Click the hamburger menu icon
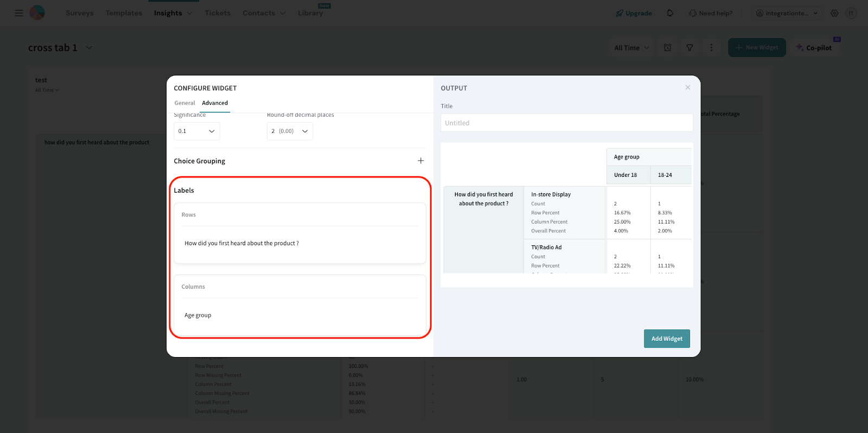Screen dimensions: 868x433 19,13
